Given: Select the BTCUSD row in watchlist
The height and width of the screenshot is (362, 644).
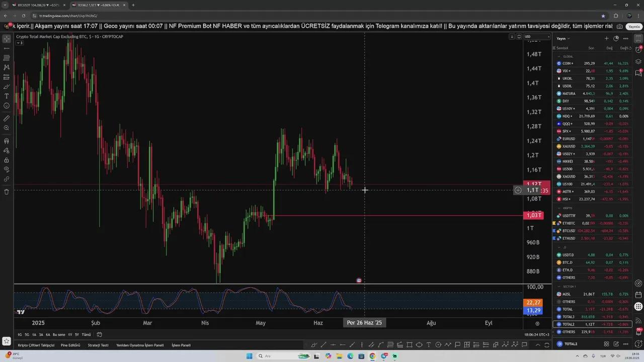Looking at the screenshot, I should pos(593,231).
